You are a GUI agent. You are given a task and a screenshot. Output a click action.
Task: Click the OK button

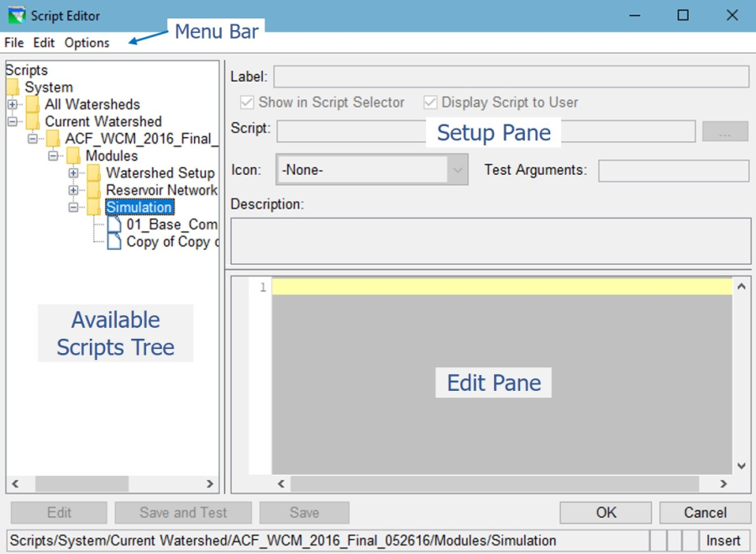[x=606, y=513]
